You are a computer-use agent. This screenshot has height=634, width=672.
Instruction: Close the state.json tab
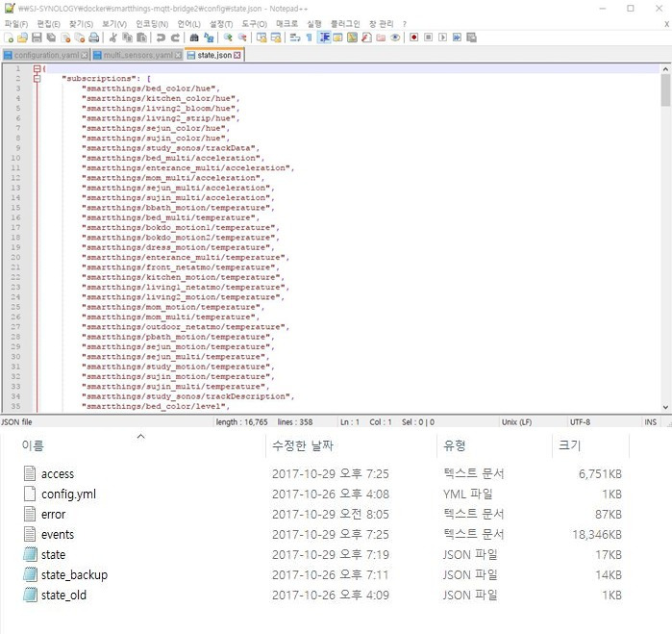(x=237, y=56)
